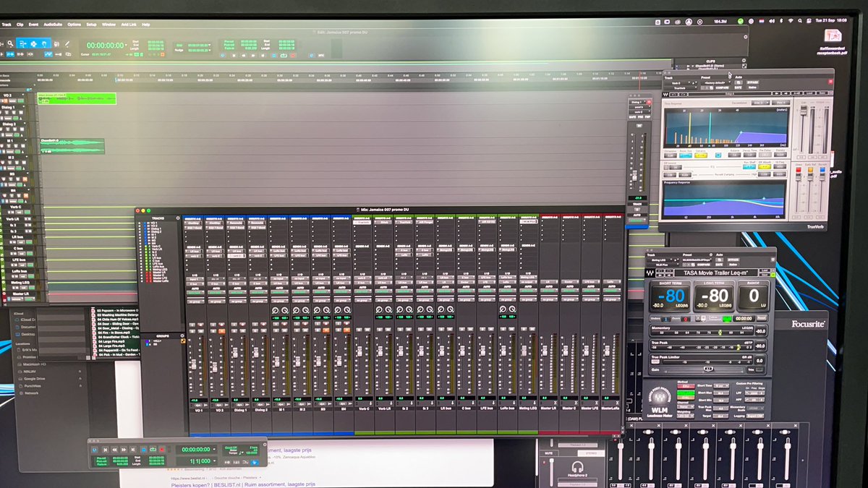Click the WLM Export CSV logging button
The image size is (868, 488).
(x=755, y=416)
